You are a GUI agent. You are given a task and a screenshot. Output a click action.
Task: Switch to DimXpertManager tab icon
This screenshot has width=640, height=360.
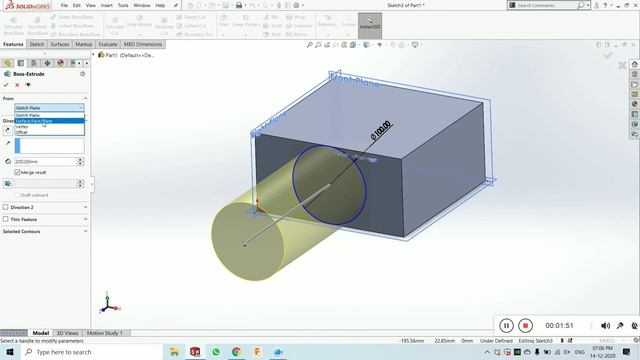[x=47, y=63]
